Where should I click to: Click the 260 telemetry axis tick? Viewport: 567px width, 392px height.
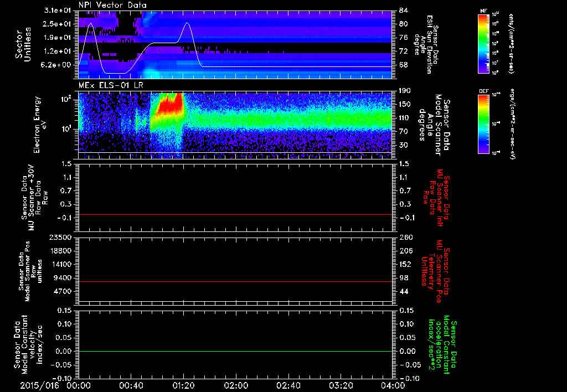(405, 237)
